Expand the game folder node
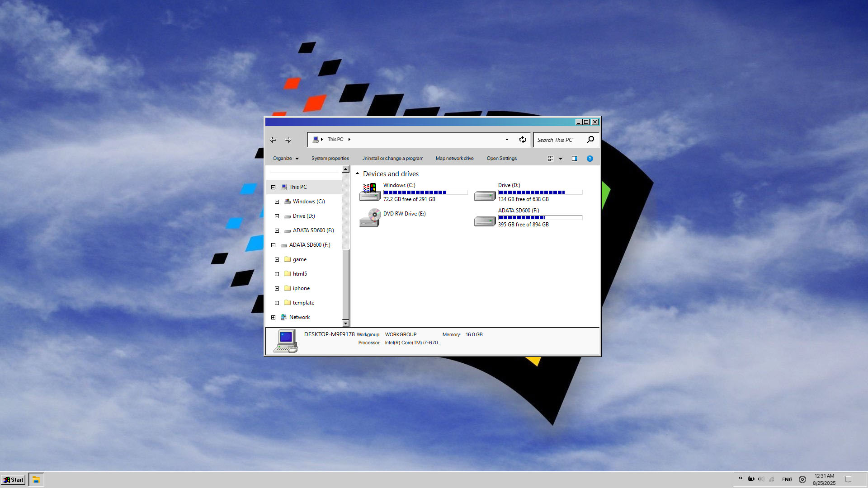Screen dimensions: 868x488 coord(277,259)
